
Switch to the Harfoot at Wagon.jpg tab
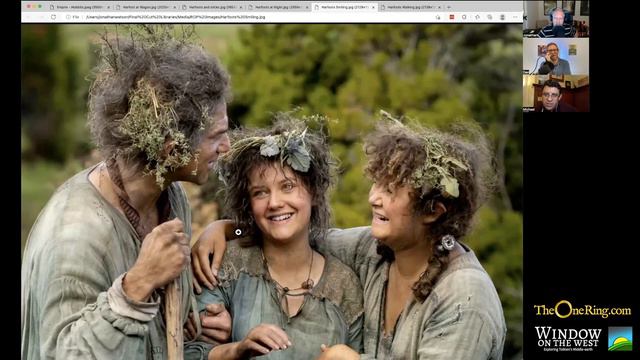click(x=146, y=7)
